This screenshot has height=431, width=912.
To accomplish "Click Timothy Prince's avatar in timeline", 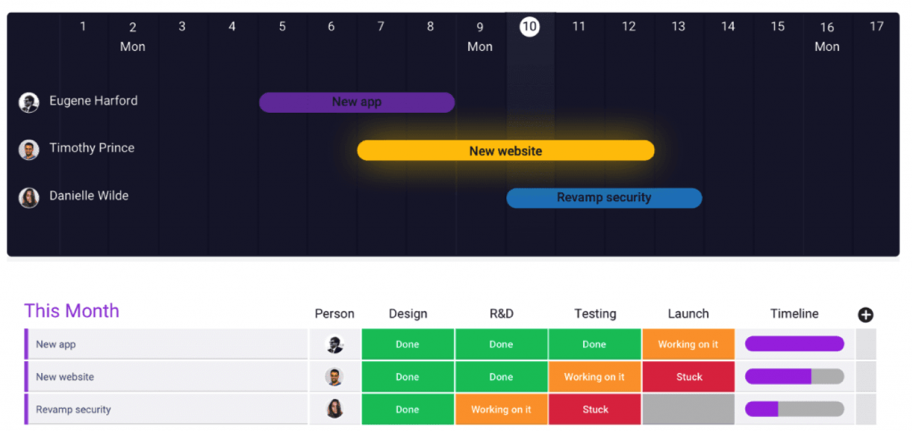I will [28, 149].
